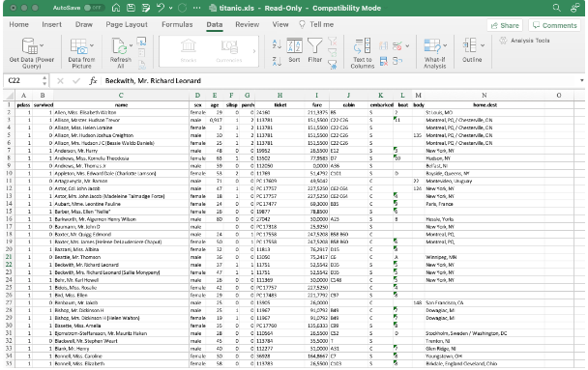Expand the data types gallery arrow
The height and width of the screenshot is (370, 588).
coord(254,51)
